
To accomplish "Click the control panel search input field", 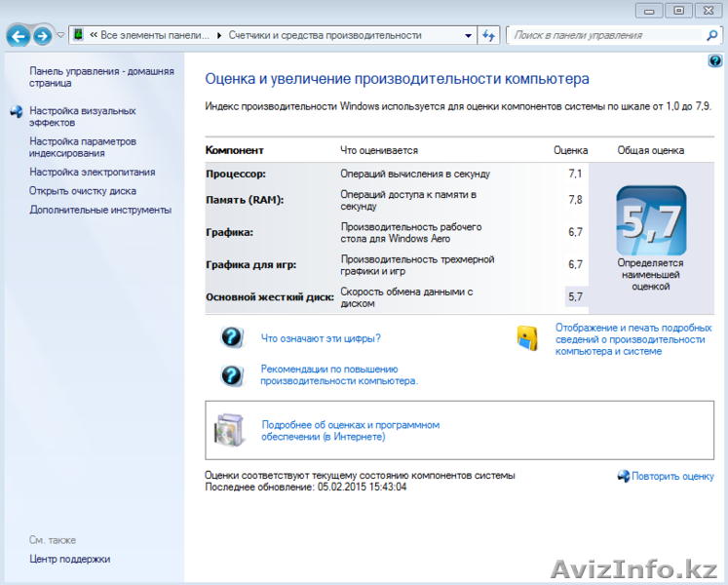I will pos(606,35).
